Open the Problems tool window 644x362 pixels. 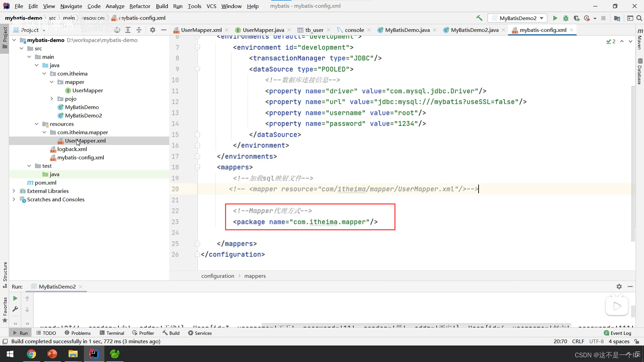77,333
